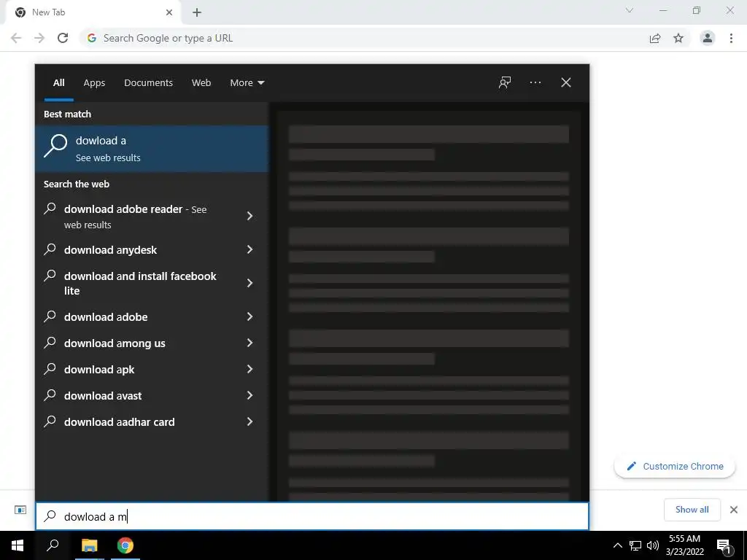Click the search feedback person icon
Image resolution: width=747 pixels, height=560 pixels.
(505, 83)
